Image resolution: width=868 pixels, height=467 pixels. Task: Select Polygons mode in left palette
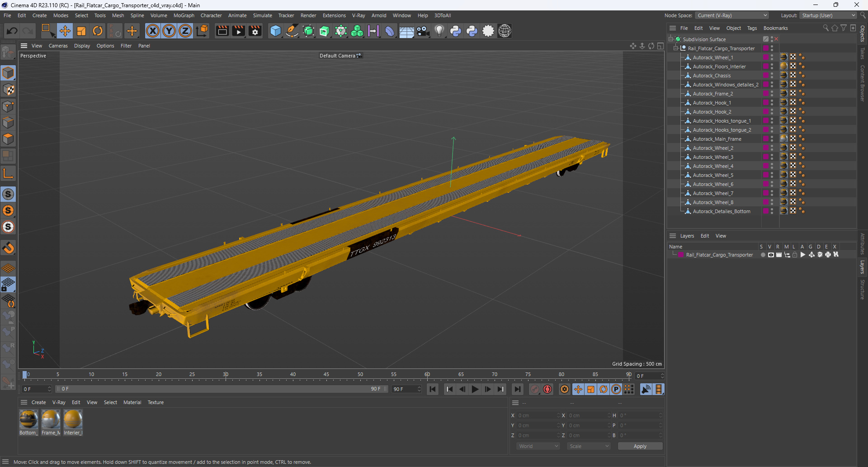click(8, 139)
